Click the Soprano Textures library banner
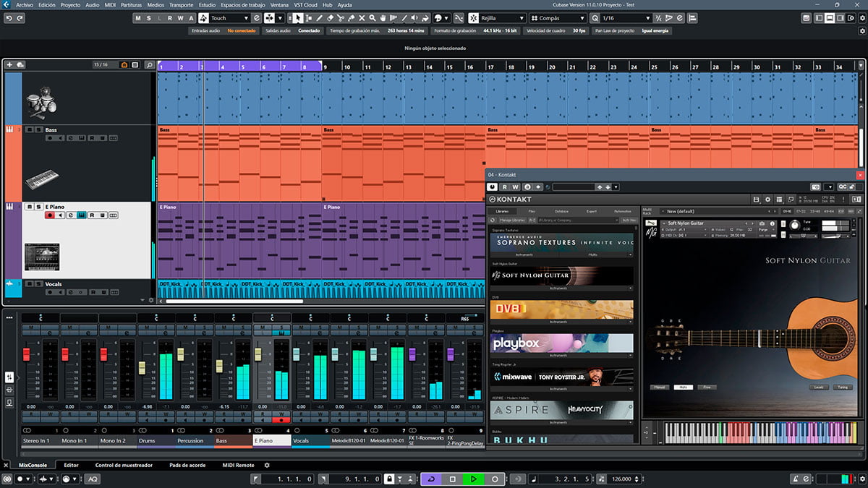Viewport: 868px width, 488px height. tap(561, 242)
